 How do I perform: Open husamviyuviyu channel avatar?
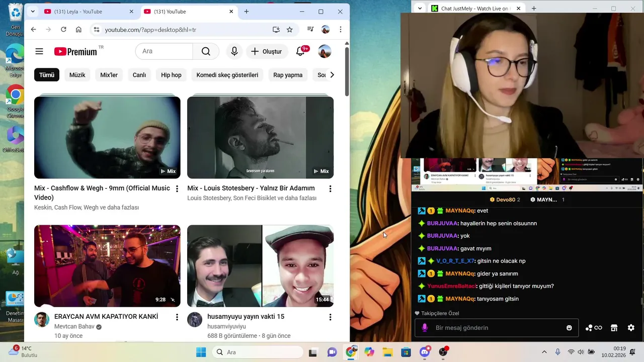[x=195, y=319]
